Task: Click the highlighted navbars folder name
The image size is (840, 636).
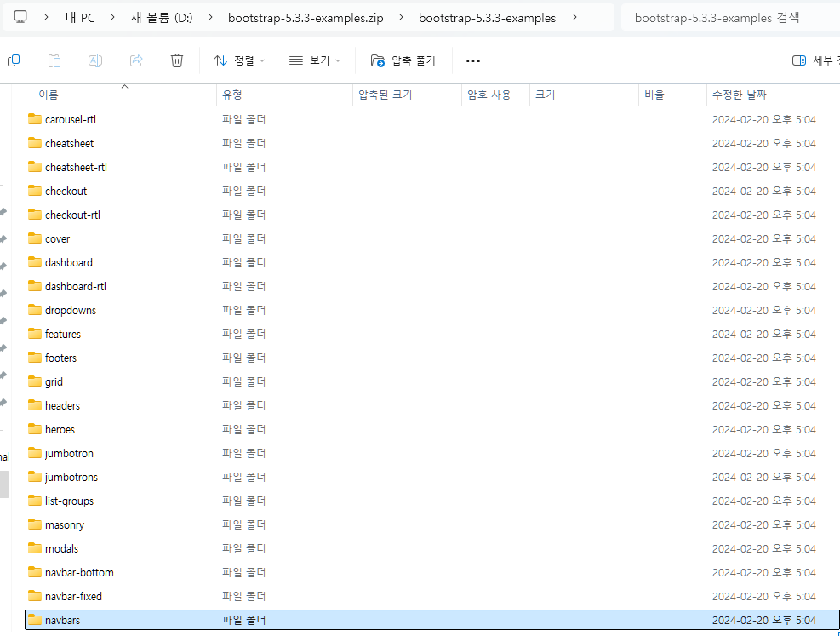Action: [63, 621]
